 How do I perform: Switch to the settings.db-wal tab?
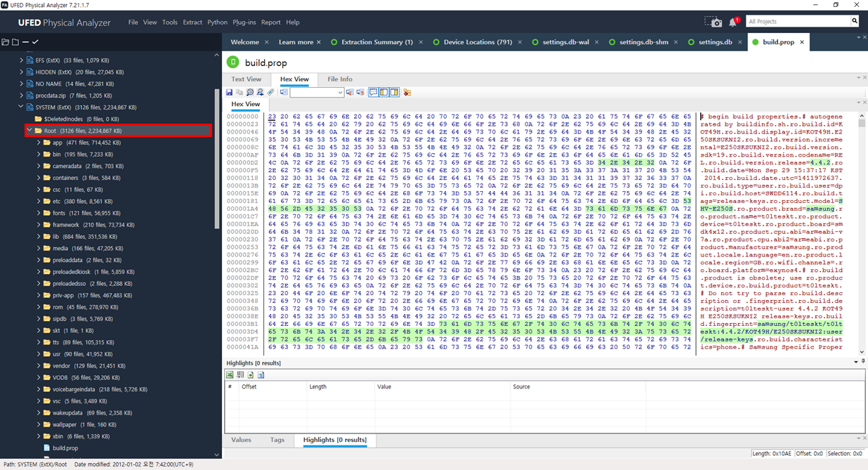pos(564,42)
